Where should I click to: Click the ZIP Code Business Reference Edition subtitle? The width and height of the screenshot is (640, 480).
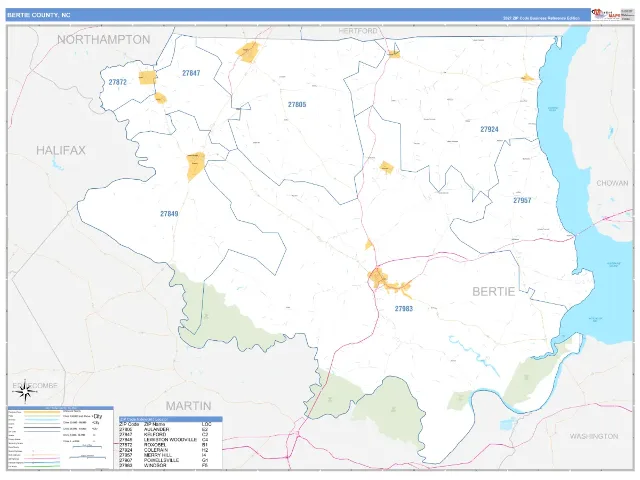point(541,18)
